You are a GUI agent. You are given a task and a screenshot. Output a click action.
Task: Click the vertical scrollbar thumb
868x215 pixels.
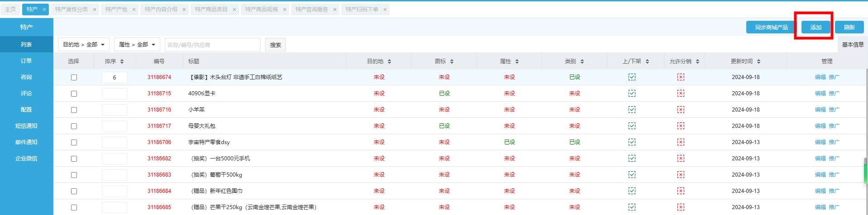point(865,171)
